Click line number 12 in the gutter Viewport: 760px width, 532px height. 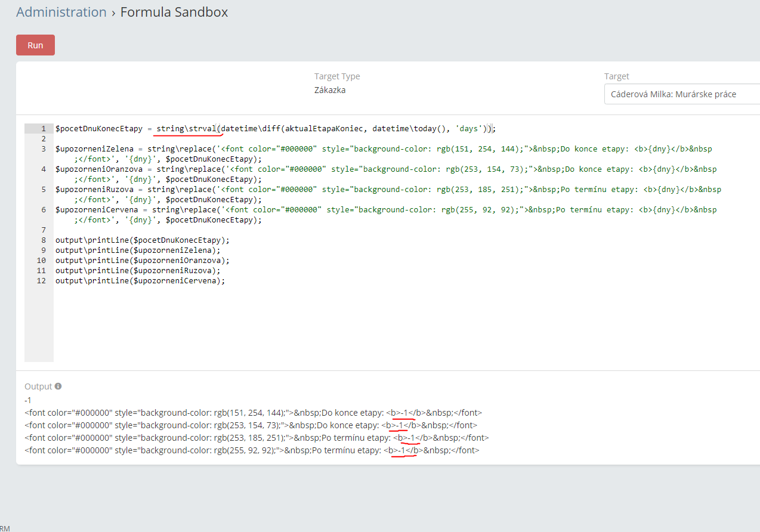point(41,281)
